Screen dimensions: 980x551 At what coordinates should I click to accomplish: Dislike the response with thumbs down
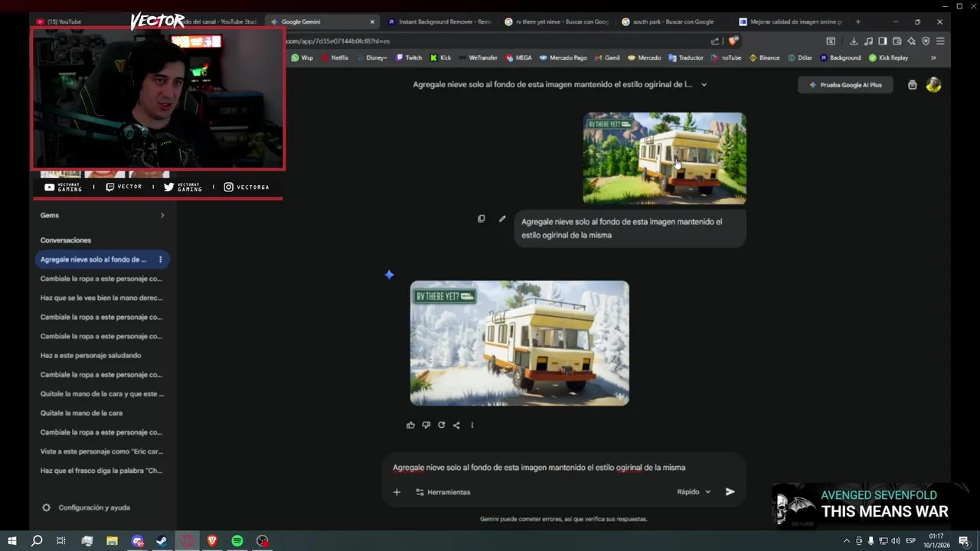click(426, 425)
